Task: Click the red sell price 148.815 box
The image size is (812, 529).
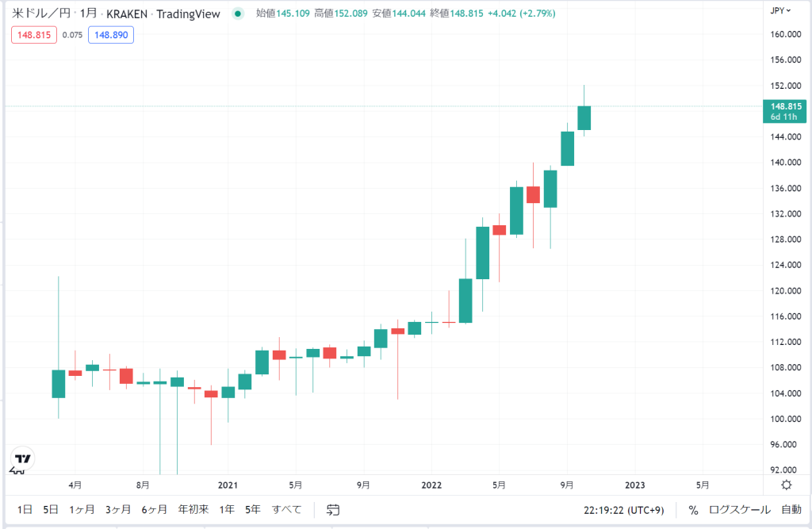Action: tap(33, 35)
